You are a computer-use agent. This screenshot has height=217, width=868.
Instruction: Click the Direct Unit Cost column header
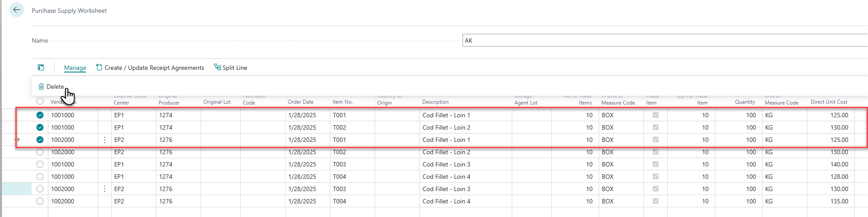[829, 102]
